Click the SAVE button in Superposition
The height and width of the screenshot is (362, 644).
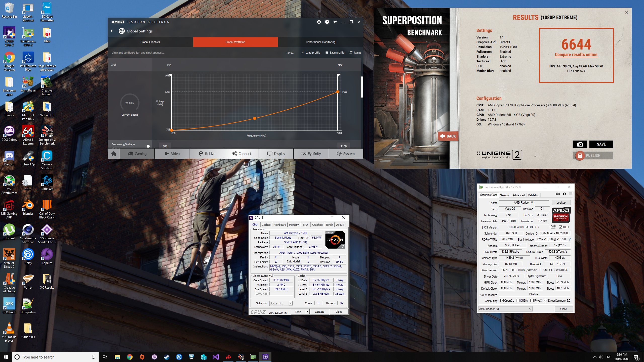(601, 144)
